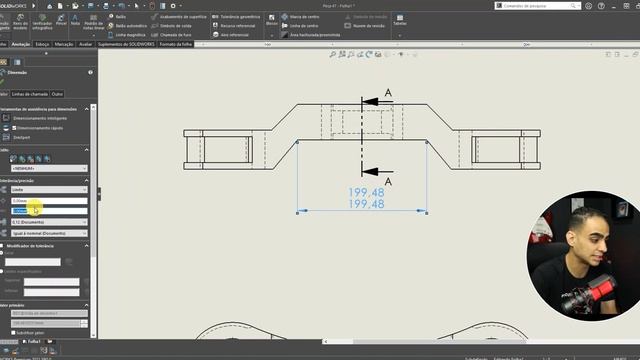Select the Área hachurada/preenchida tool
Viewport: 640px width, 360px height.
(x=311, y=35)
